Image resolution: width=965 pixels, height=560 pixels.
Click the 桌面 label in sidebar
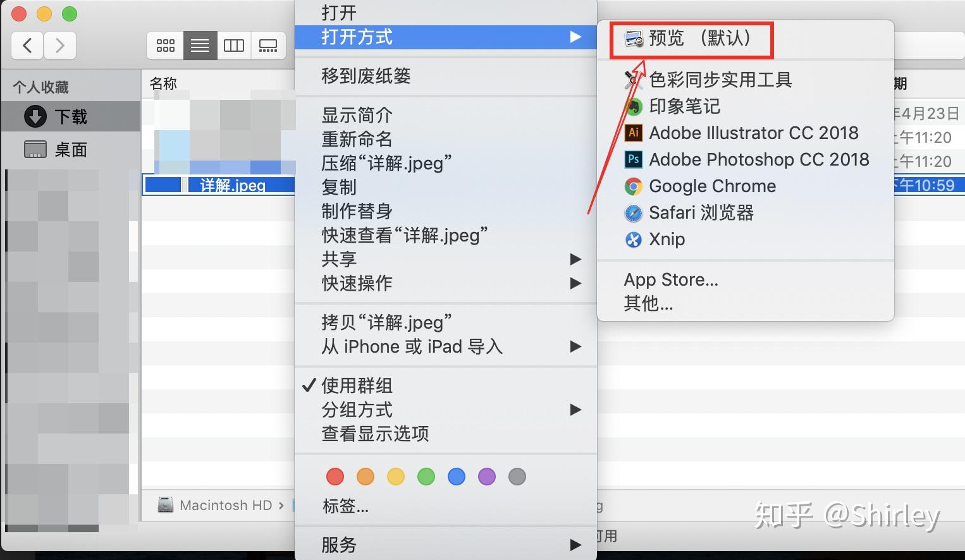71,150
